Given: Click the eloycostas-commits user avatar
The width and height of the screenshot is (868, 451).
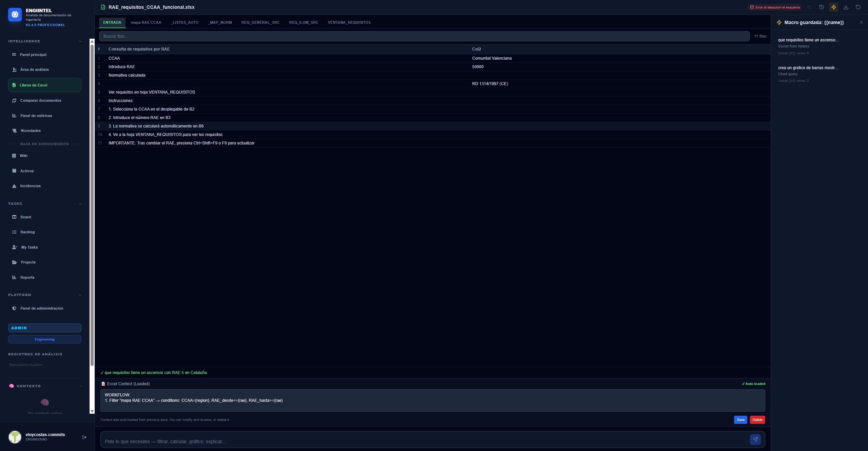Looking at the screenshot, I should (15, 437).
